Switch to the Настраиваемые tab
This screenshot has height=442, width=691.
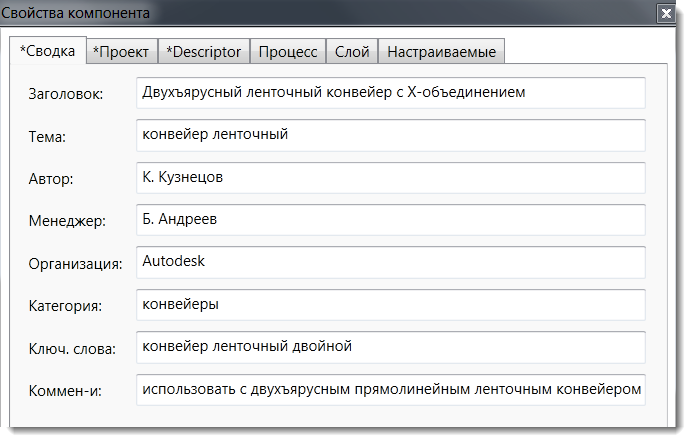pos(443,51)
